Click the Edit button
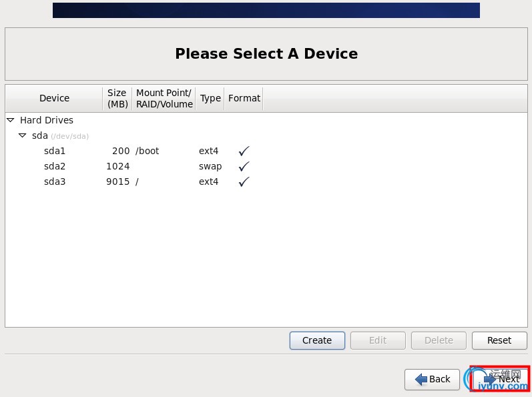This screenshot has width=532, height=397. tap(378, 340)
